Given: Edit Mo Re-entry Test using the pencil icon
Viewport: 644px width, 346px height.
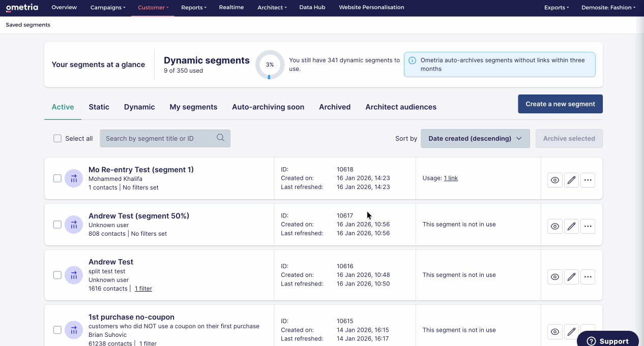Looking at the screenshot, I should (x=571, y=180).
